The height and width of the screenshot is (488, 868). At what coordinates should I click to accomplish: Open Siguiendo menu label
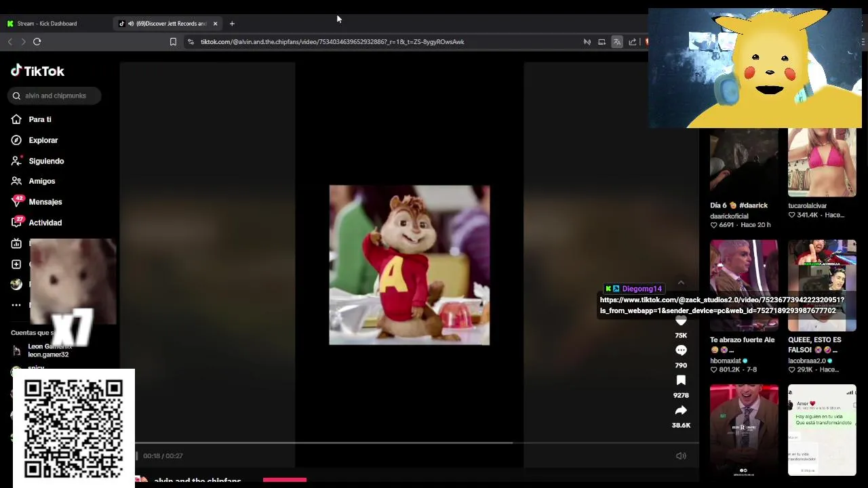[x=46, y=161]
